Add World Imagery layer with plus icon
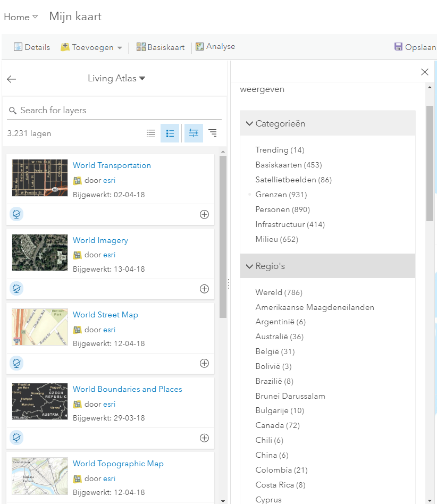This screenshot has height=504, width=437. click(204, 289)
